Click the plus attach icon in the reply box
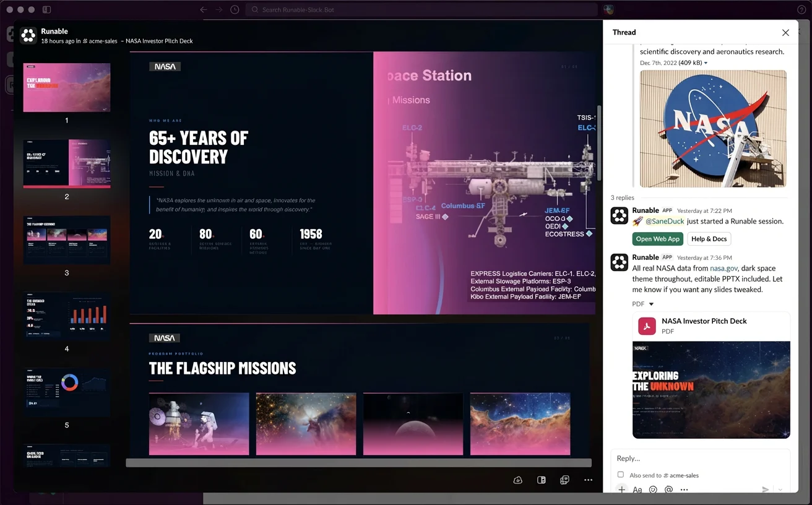 click(x=622, y=490)
